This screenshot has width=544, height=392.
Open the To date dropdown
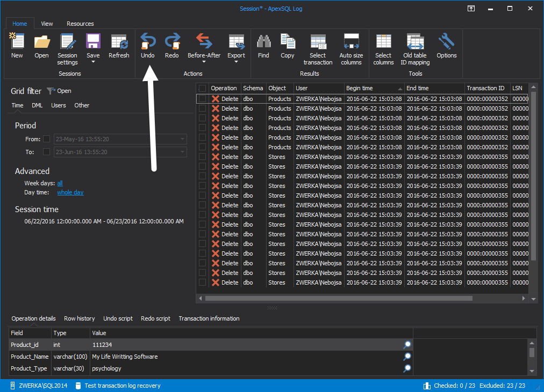pyautogui.click(x=182, y=152)
